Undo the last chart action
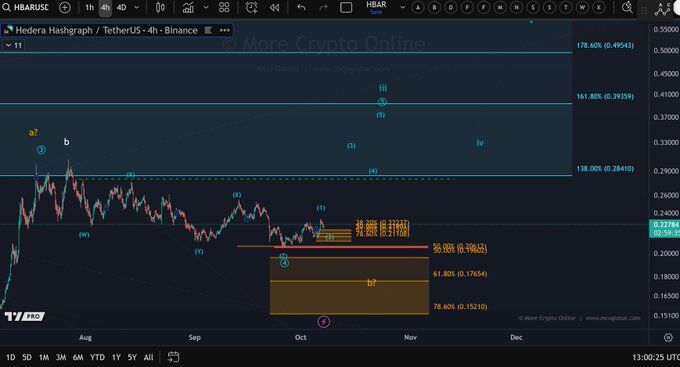The height and width of the screenshot is (367, 680). coord(301,7)
